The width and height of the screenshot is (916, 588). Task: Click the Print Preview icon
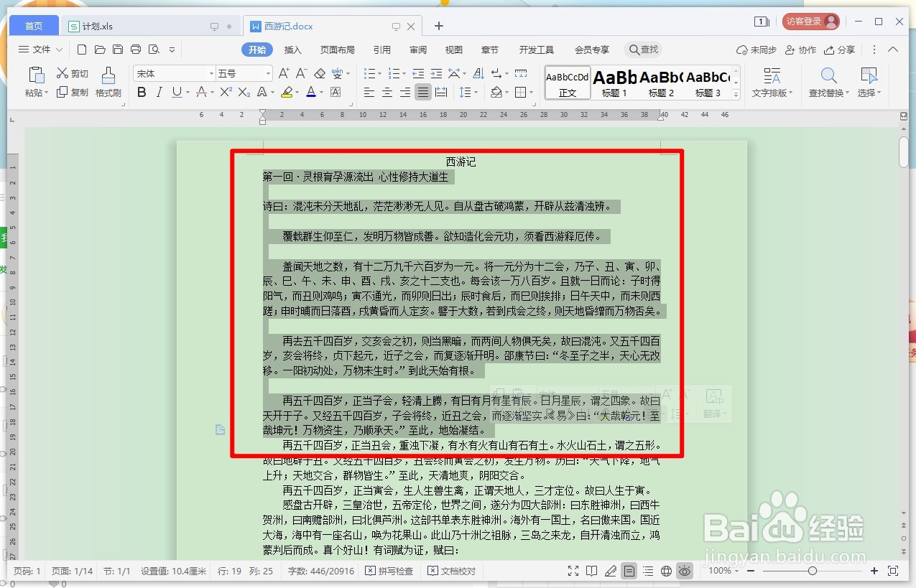point(154,50)
